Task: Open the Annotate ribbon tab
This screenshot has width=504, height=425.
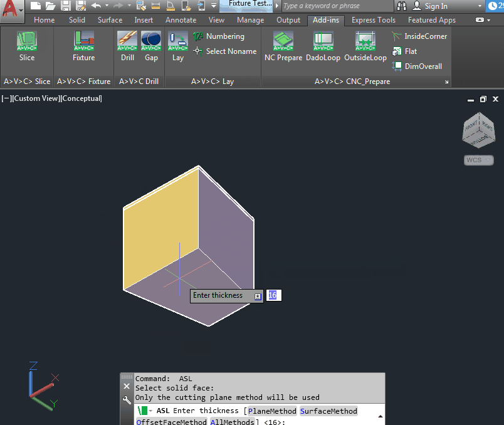Action: [181, 20]
